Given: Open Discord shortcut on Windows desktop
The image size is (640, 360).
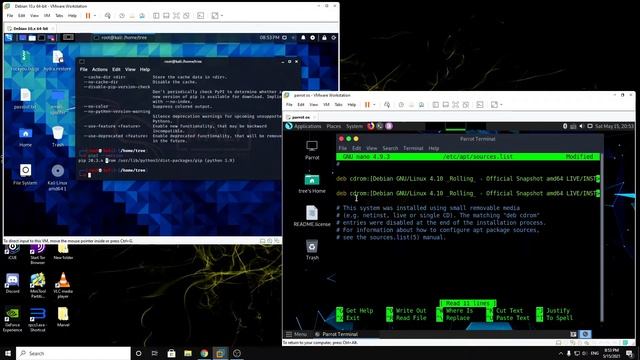Looking at the screenshot, I should [12, 283].
